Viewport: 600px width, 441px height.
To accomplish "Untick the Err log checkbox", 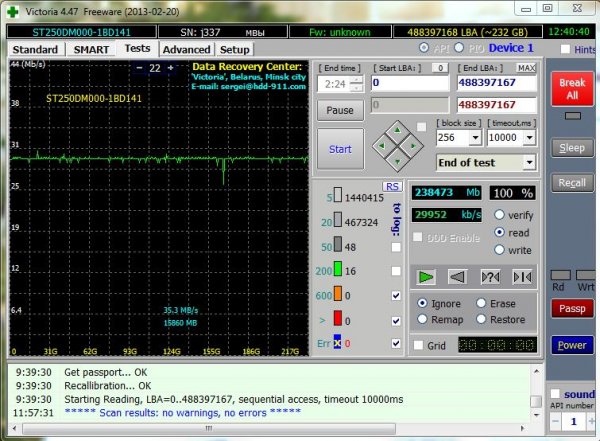I will (x=396, y=343).
